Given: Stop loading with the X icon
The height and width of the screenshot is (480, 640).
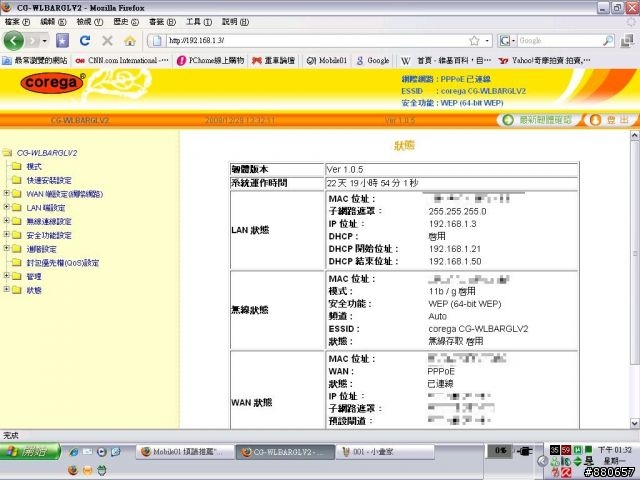Looking at the screenshot, I should 107,40.
